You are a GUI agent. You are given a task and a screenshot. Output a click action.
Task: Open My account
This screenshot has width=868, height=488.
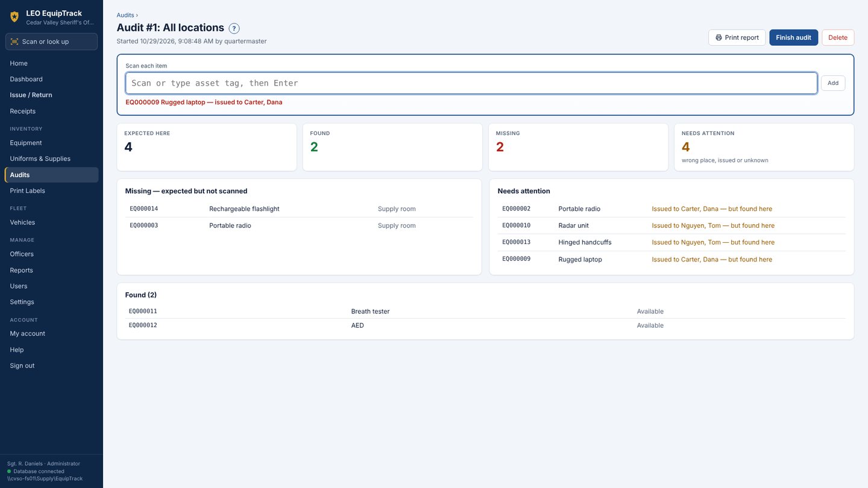(x=51, y=333)
